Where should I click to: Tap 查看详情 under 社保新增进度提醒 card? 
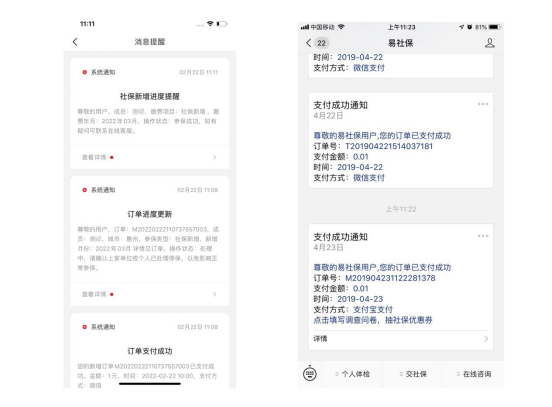94,157
